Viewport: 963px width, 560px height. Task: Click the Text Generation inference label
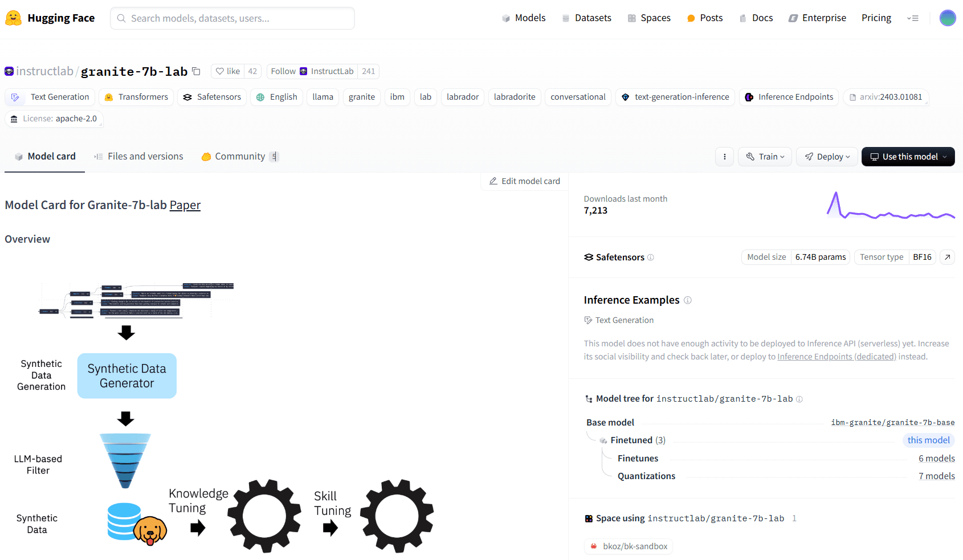[619, 320]
